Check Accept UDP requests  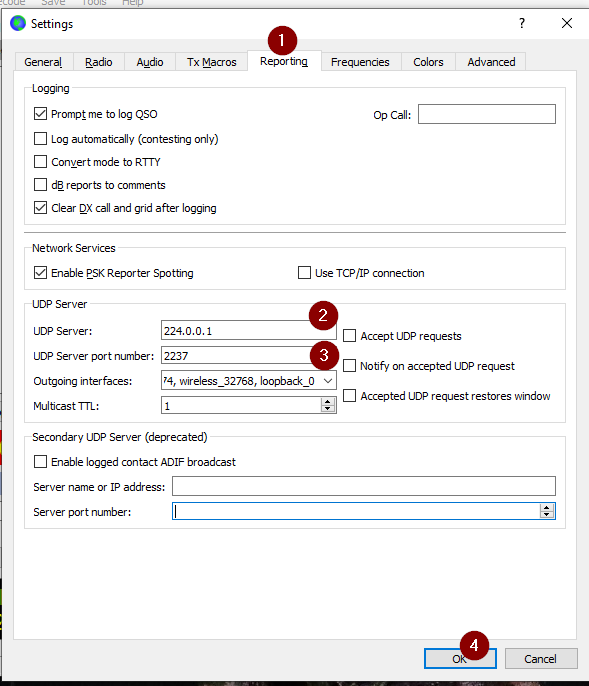(x=349, y=336)
